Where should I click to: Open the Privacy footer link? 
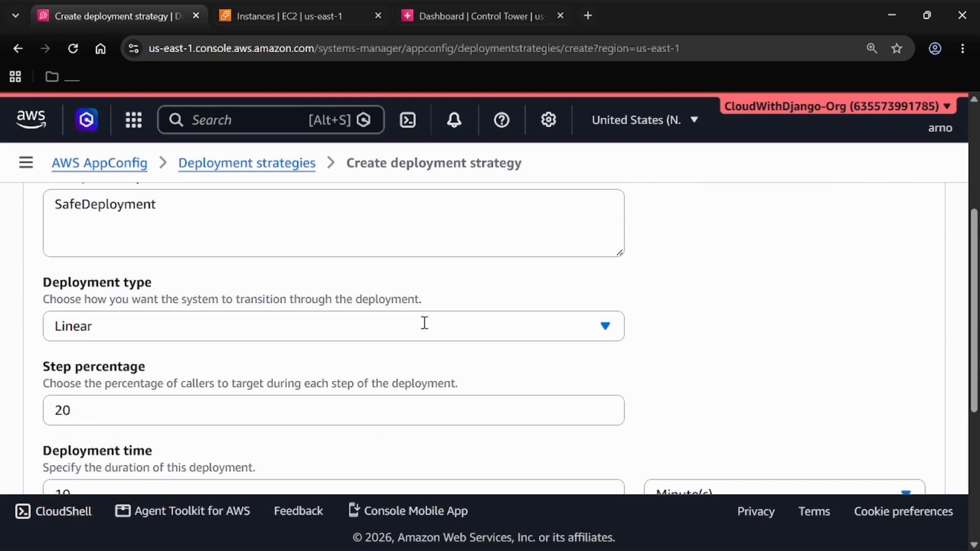click(x=756, y=511)
